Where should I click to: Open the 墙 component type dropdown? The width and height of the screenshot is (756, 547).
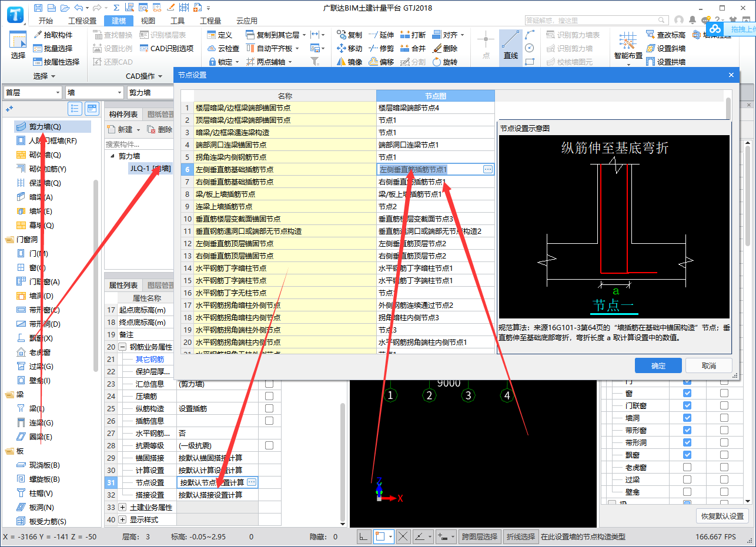click(94, 92)
